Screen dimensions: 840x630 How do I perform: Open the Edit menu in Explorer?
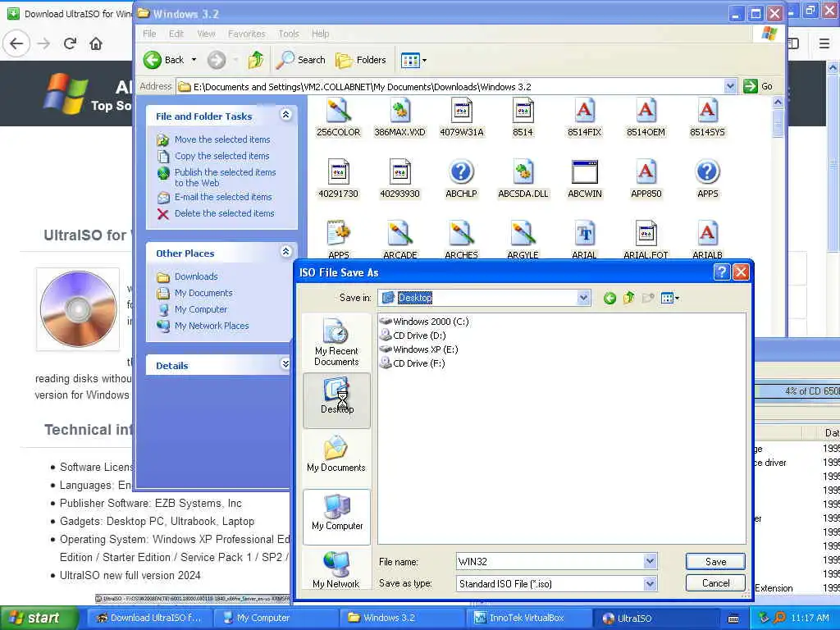coord(176,34)
